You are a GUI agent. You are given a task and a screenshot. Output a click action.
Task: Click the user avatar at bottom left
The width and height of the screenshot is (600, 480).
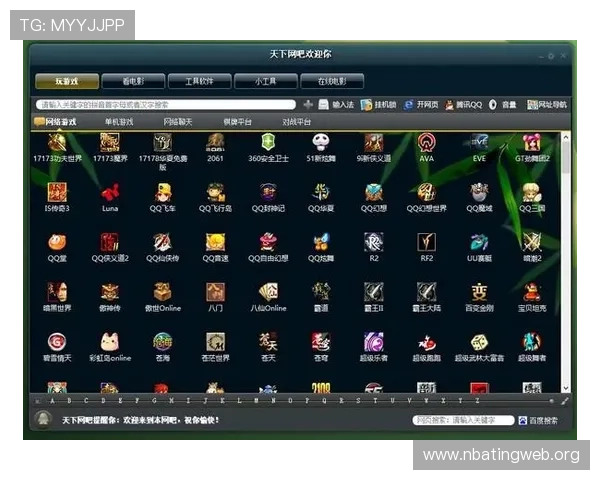tap(43, 420)
